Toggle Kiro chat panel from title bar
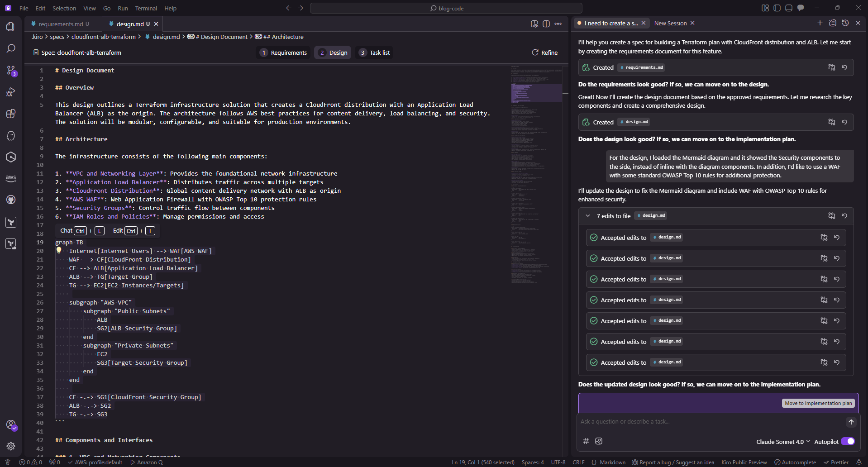This screenshot has height=467, width=868. coord(801,8)
